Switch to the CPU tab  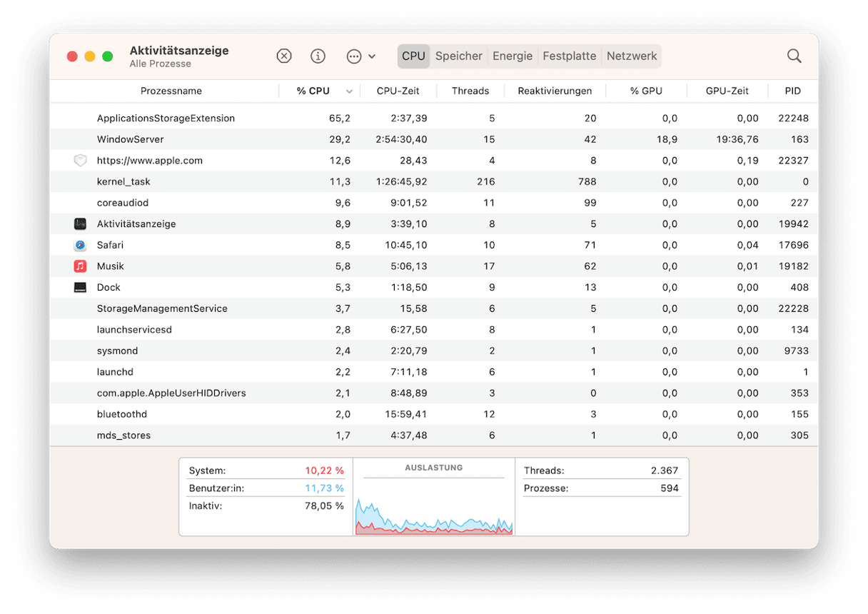[x=413, y=56]
